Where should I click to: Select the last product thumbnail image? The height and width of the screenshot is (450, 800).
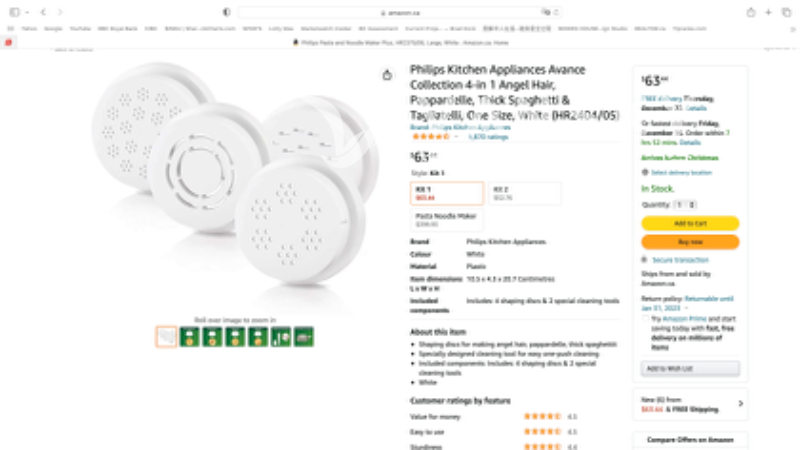click(x=304, y=337)
